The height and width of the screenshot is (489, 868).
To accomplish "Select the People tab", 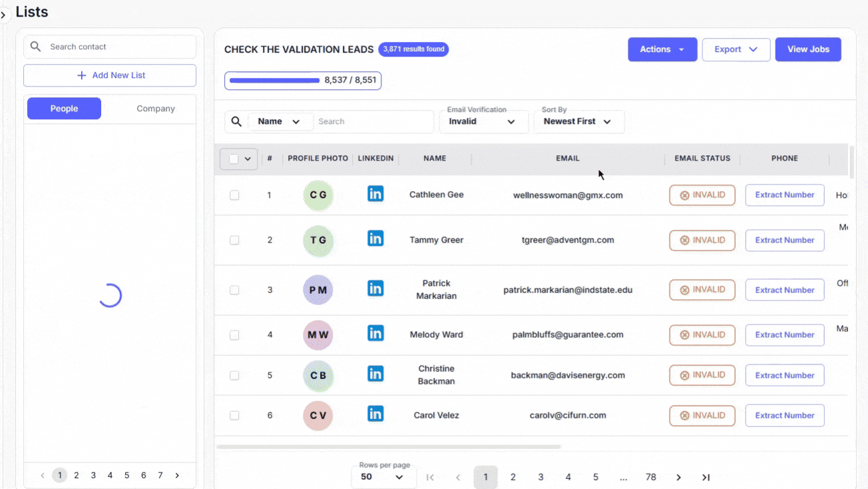I will [64, 109].
